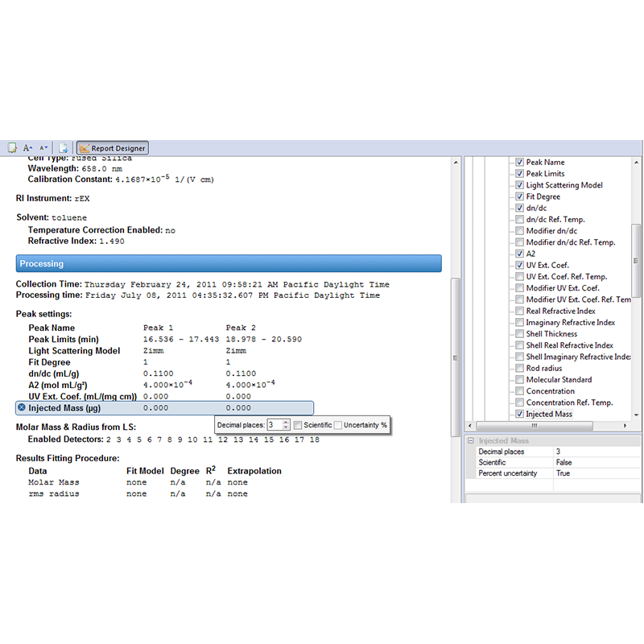Enable the Scientific checkbox in the popup
This screenshot has height=644, width=644.
pyautogui.click(x=298, y=425)
